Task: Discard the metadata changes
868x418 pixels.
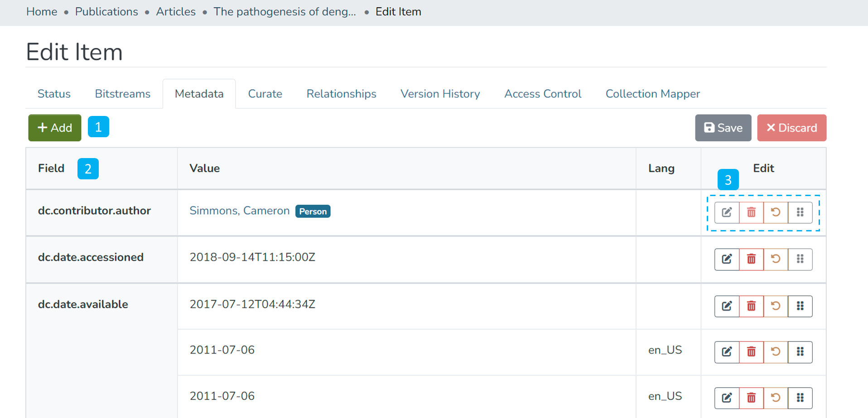Action: point(791,128)
